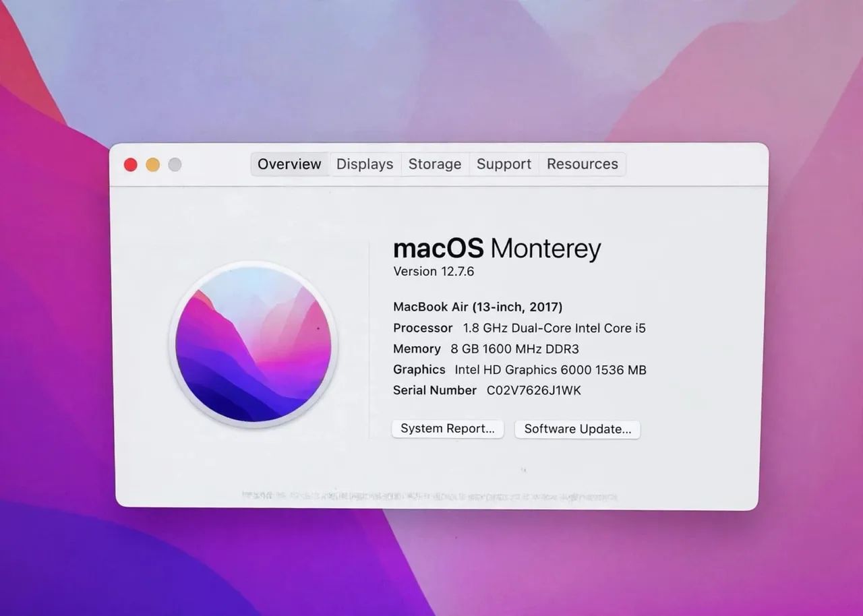Click the 8 GB 1600 MHz DDR3 value

[514, 349]
